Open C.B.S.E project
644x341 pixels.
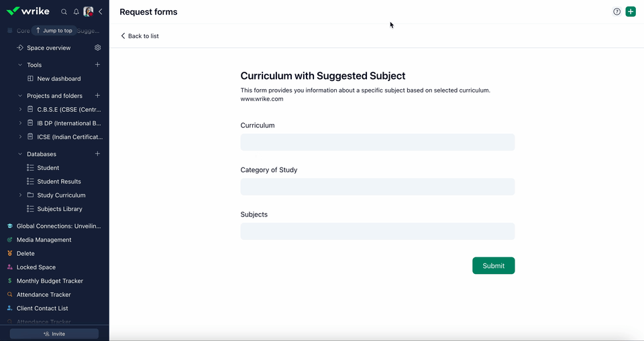[x=68, y=110]
